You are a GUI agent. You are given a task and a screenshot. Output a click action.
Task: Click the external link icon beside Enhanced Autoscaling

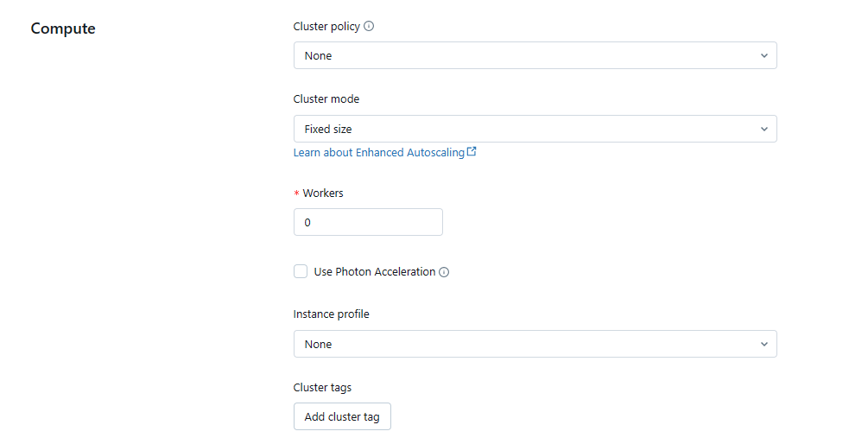click(x=472, y=151)
